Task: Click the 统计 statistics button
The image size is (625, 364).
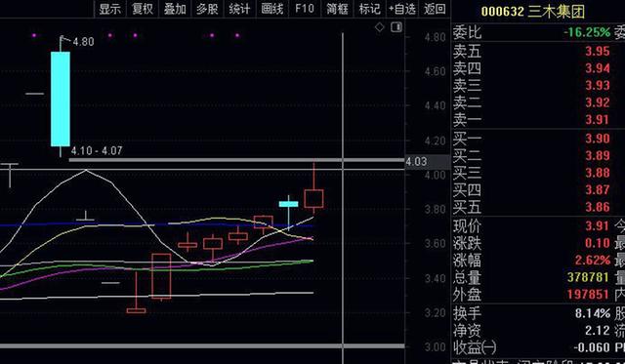Action: (240, 9)
